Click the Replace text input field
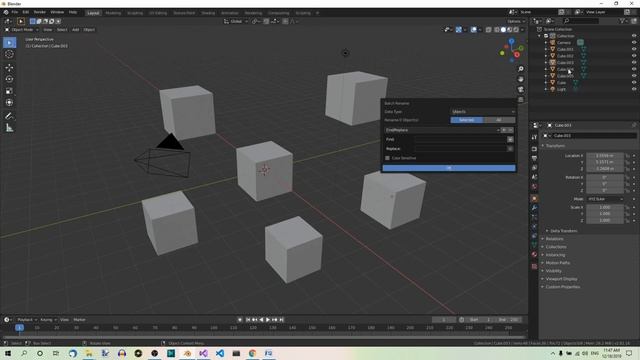 pyautogui.click(x=460, y=149)
